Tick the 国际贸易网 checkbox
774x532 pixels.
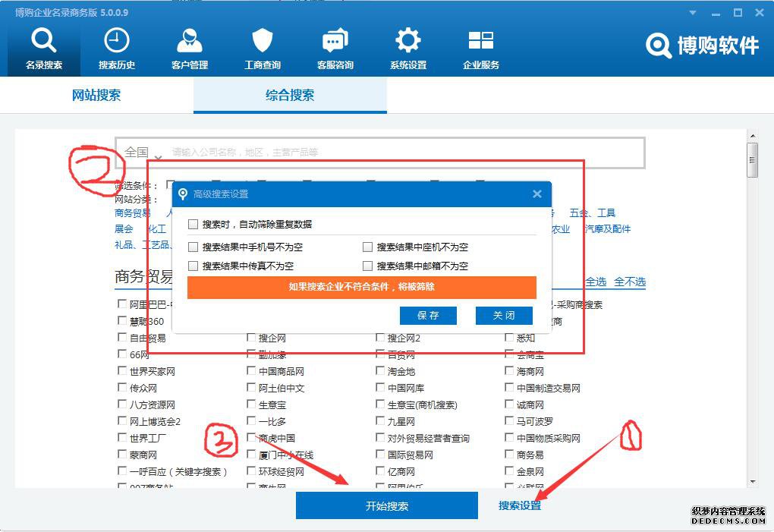click(380, 454)
